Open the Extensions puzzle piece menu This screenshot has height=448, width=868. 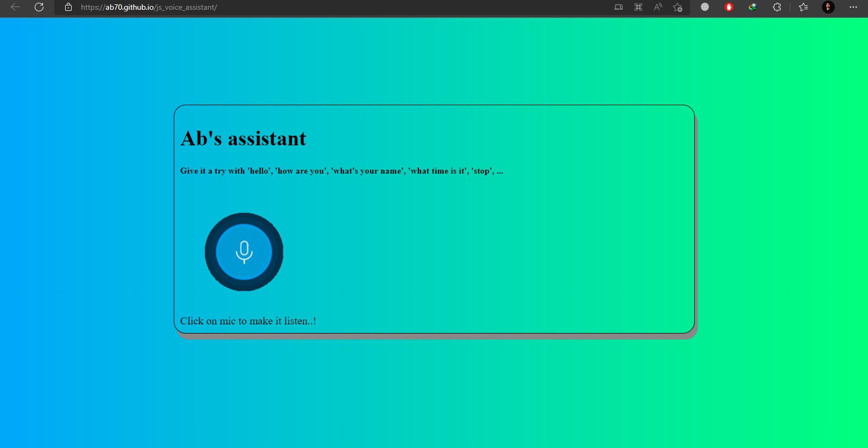pyautogui.click(x=777, y=7)
